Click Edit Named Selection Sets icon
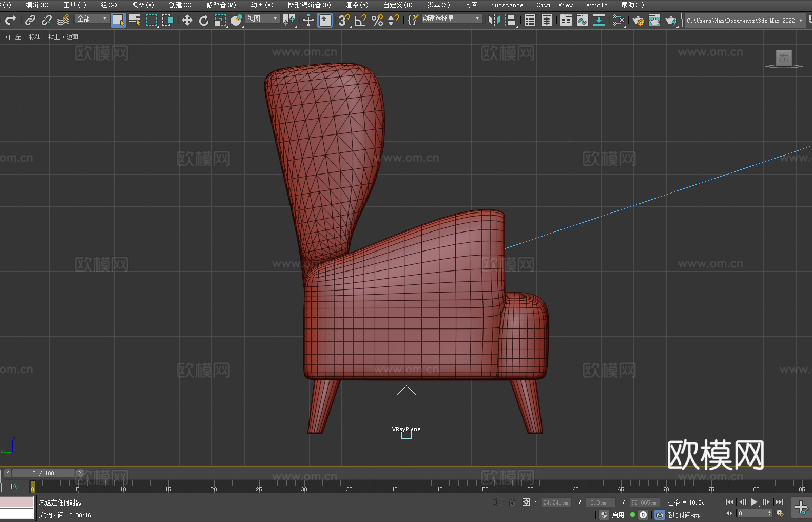This screenshot has width=812, height=522. coord(413,20)
